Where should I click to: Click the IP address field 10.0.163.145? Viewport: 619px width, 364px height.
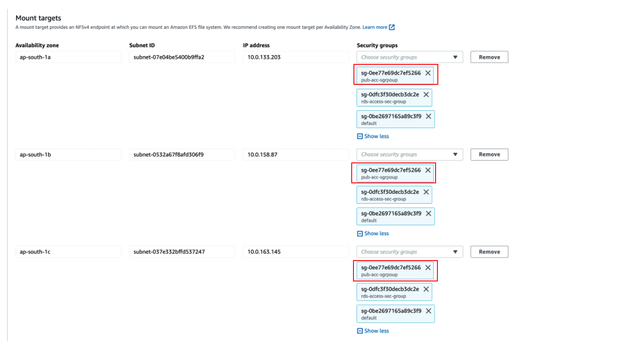click(296, 252)
